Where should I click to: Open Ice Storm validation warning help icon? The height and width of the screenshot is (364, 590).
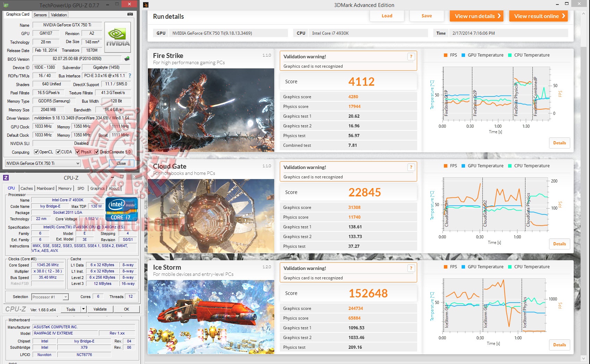[x=411, y=268]
